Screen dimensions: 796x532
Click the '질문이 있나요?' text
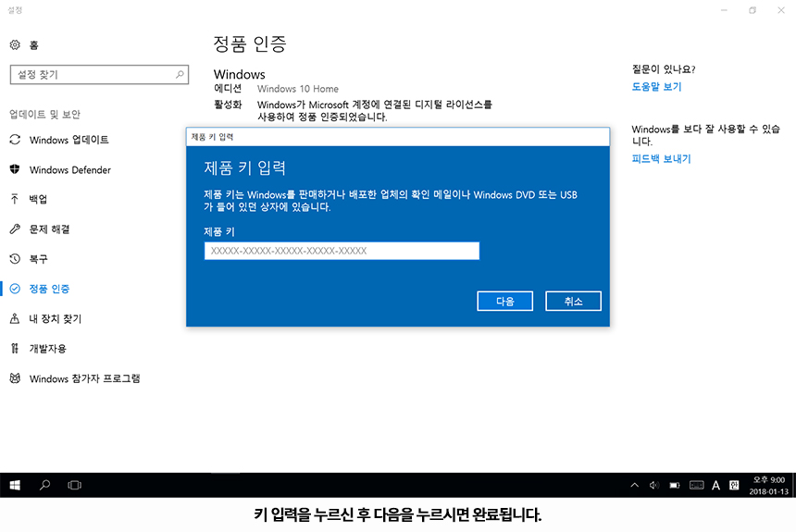click(664, 69)
